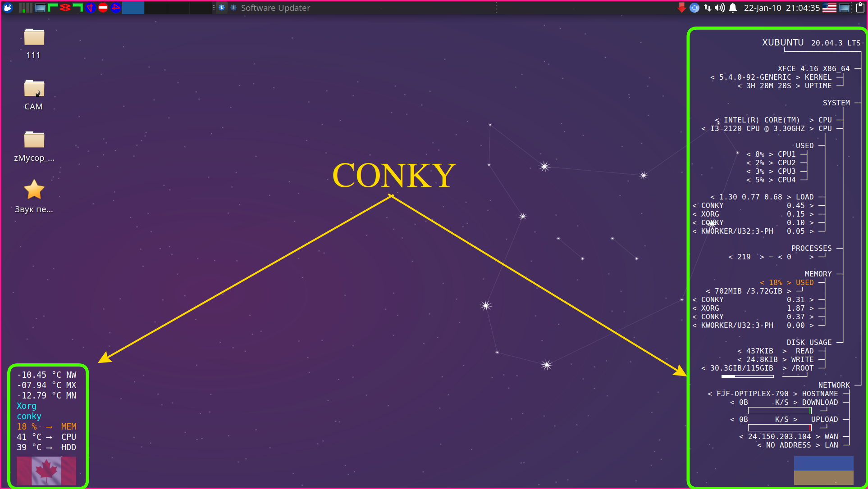868x489 pixels.
Task: Open the network connections indicator
Action: (x=707, y=8)
